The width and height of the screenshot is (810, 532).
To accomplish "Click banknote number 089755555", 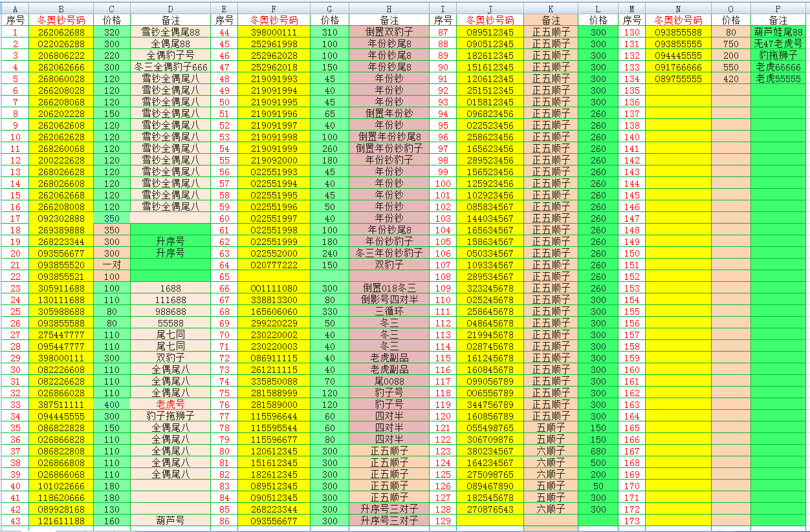I will click(x=678, y=79).
